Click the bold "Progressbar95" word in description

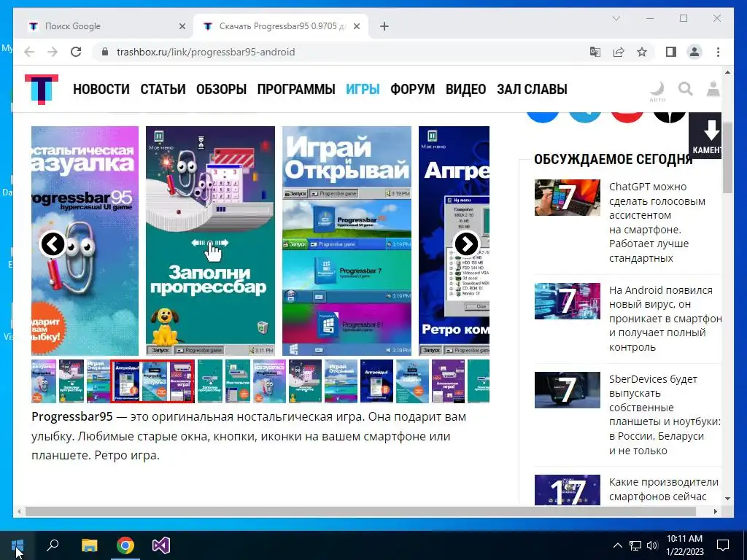(x=72, y=416)
